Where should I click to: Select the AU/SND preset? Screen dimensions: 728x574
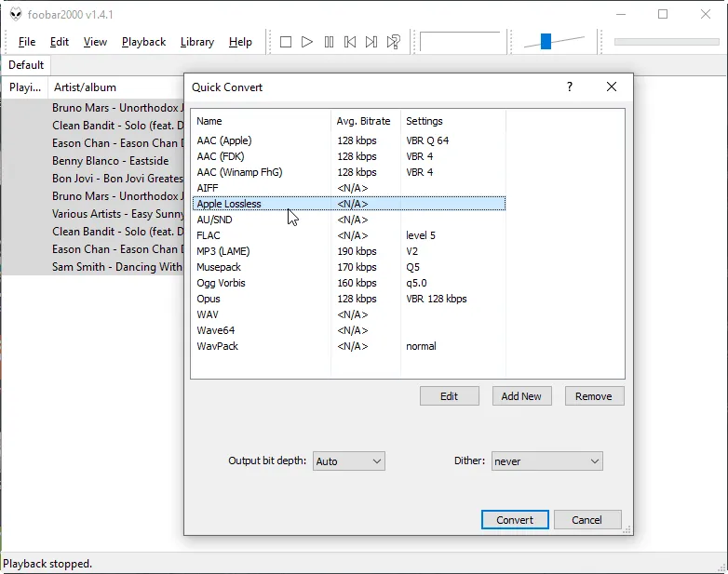[x=349, y=220]
